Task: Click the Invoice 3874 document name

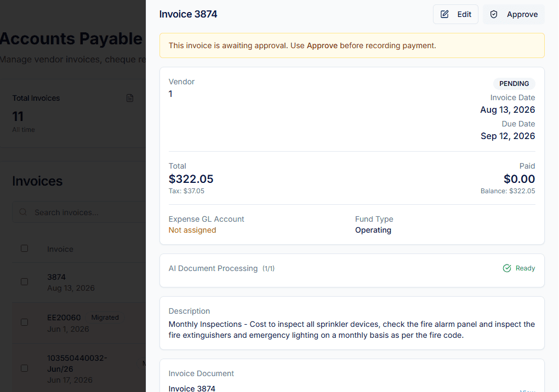Action: coord(192,388)
